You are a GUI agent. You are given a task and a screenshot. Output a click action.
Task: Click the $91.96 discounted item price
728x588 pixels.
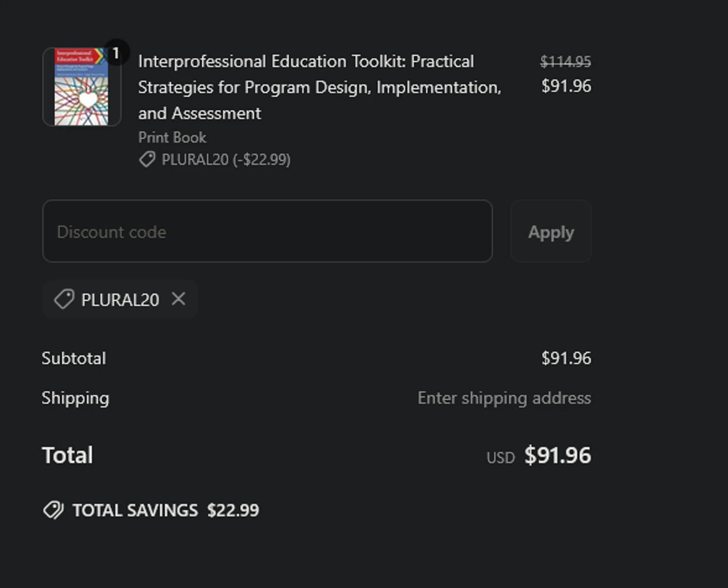566,86
